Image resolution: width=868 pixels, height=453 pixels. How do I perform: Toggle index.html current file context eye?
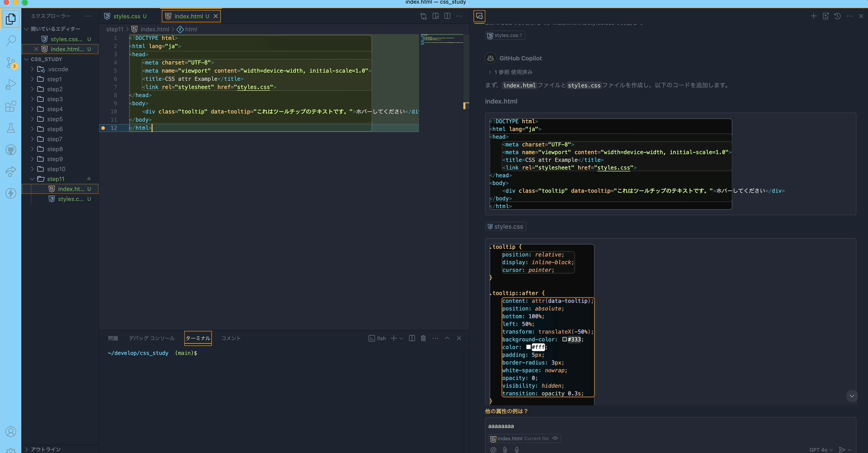pyautogui.click(x=555, y=438)
